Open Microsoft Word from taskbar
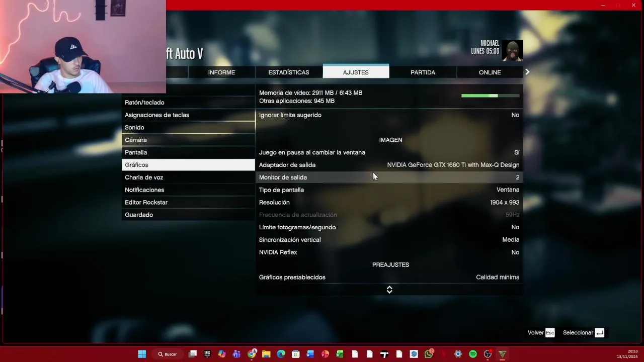This screenshot has width=644, height=362. 310,354
